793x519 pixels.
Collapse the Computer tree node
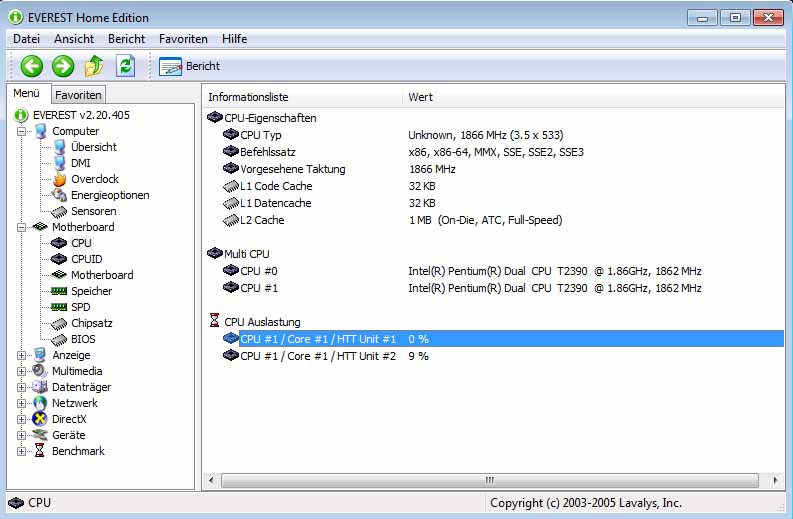click(x=21, y=132)
